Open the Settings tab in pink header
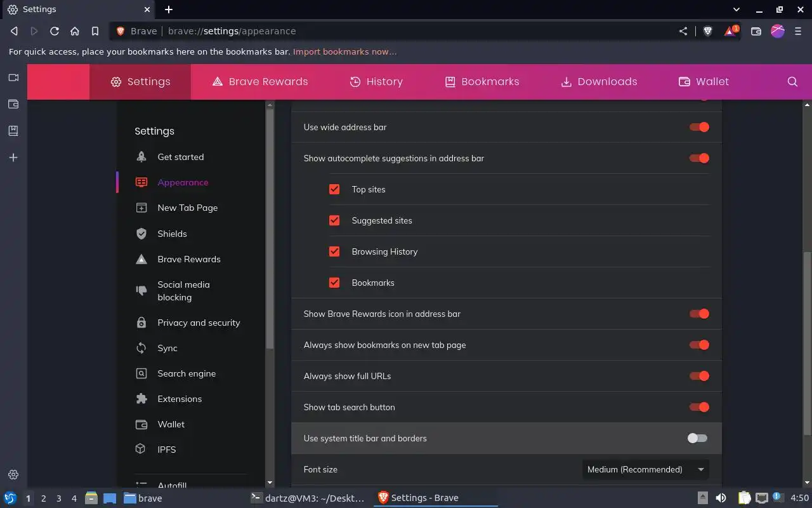812x508 pixels. click(x=140, y=82)
